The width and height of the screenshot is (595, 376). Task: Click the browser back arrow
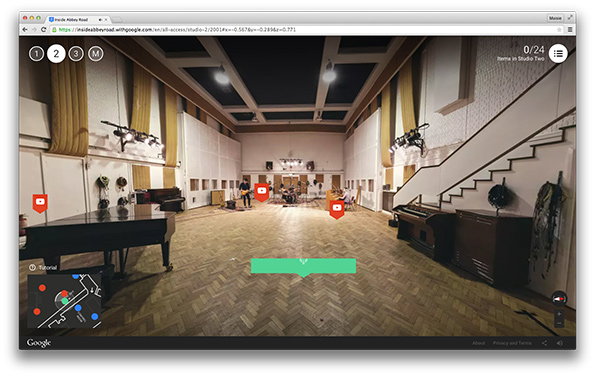click(x=25, y=30)
